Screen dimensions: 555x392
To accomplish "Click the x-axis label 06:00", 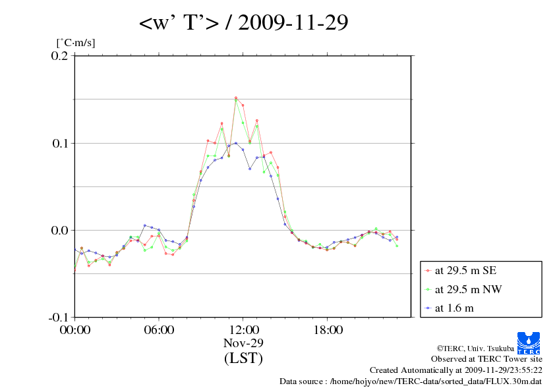I will tap(159, 329).
